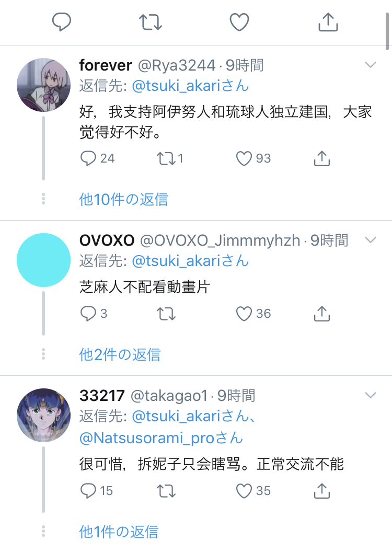This screenshot has width=392, height=552.
Task: Share forever's tweet
Action: pyautogui.click(x=321, y=158)
